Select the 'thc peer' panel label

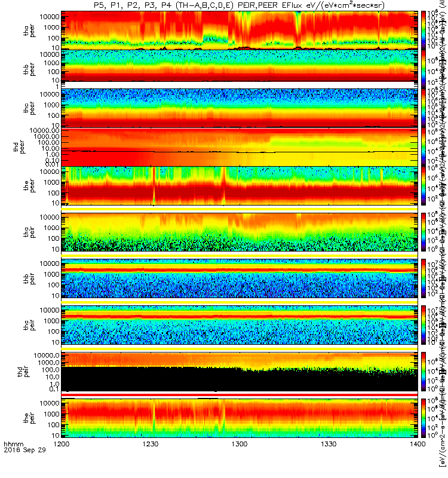(29, 108)
